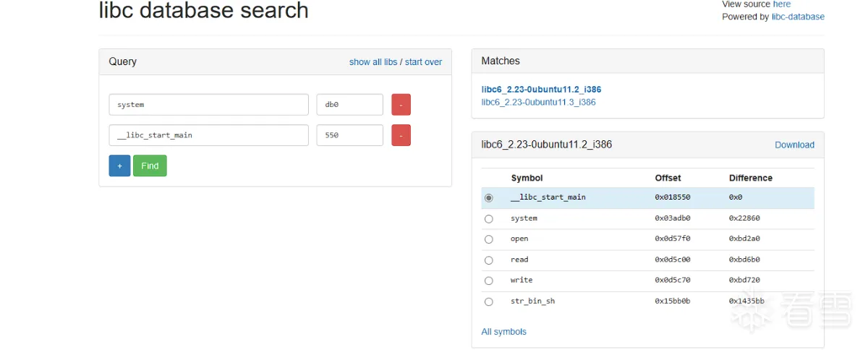Click the start over link
This screenshot has height=350, width=868.
click(423, 62)
